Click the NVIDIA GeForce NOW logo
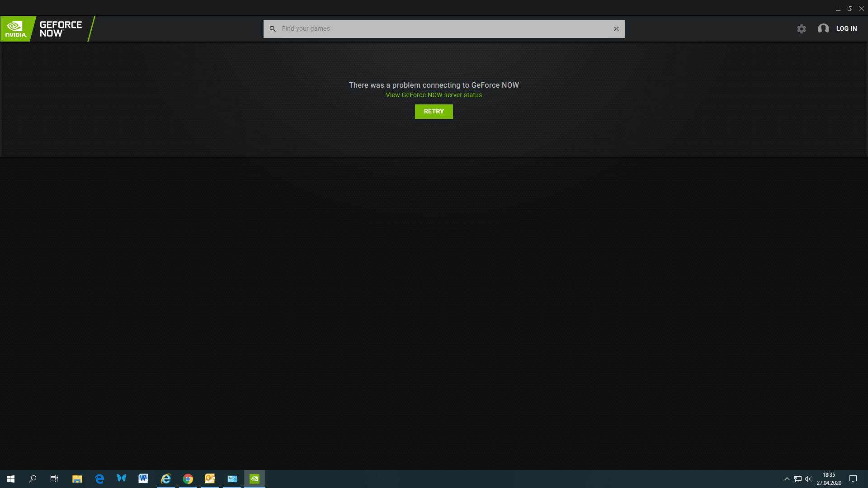 tap(45, 29)
